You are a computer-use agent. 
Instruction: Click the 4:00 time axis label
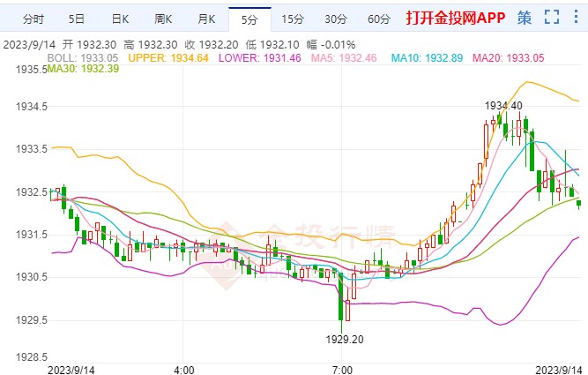pos(184,370)
